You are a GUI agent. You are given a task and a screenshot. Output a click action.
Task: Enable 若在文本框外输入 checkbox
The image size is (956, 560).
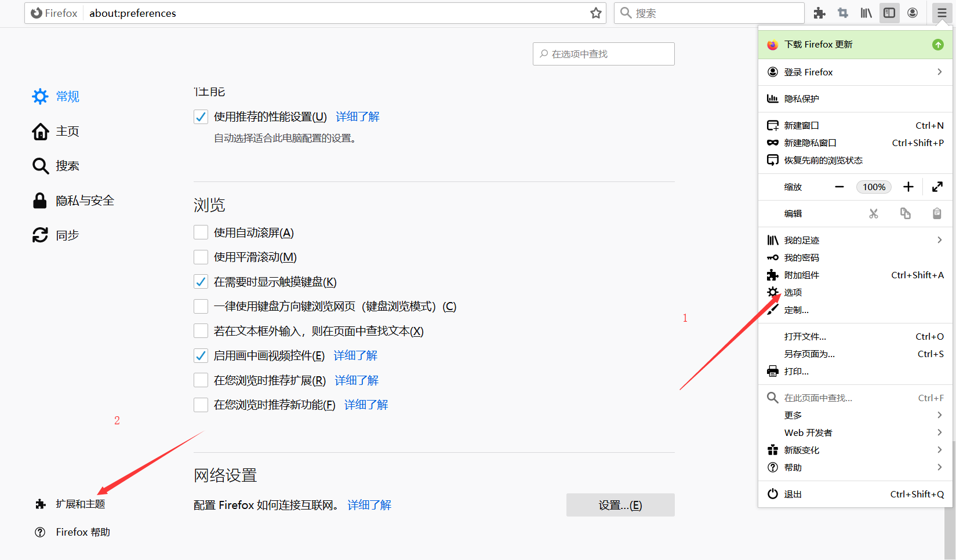coord(201,331)
